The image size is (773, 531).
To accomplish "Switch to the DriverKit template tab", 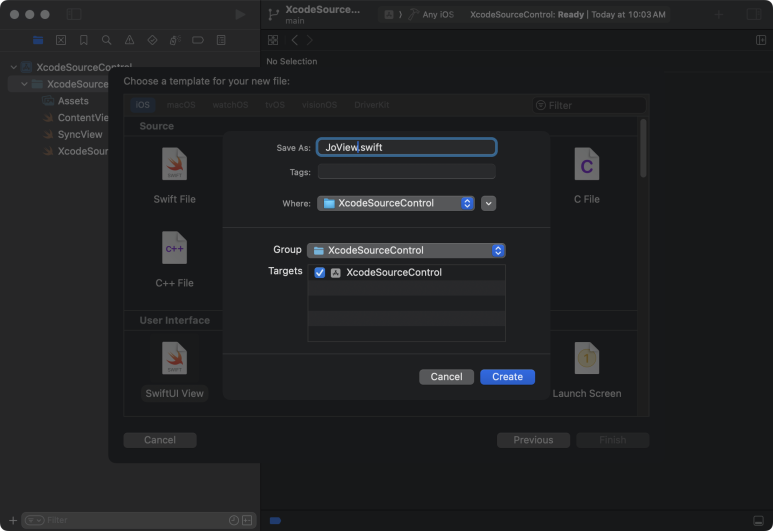I will (x=372, y=105).
